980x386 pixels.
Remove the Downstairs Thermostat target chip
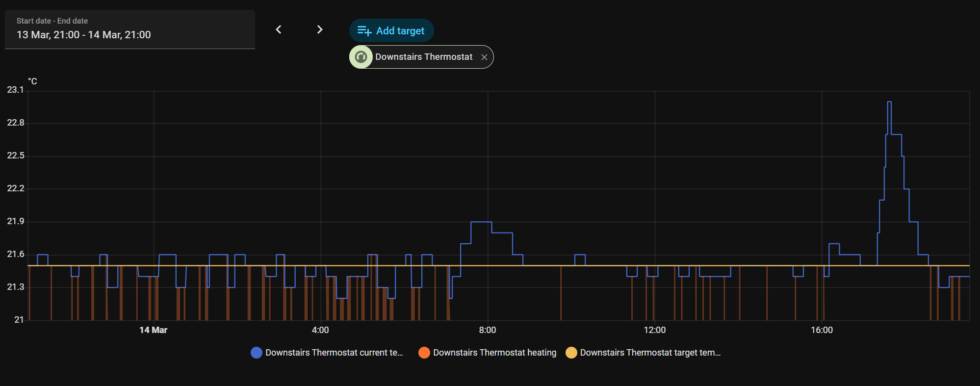[x=484, y=57]
